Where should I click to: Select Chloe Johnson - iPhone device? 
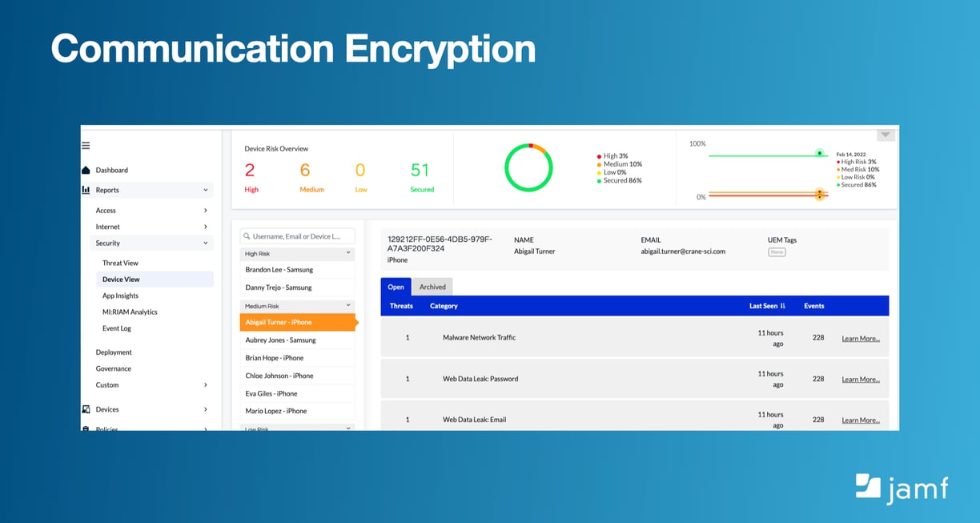[297, 376]
